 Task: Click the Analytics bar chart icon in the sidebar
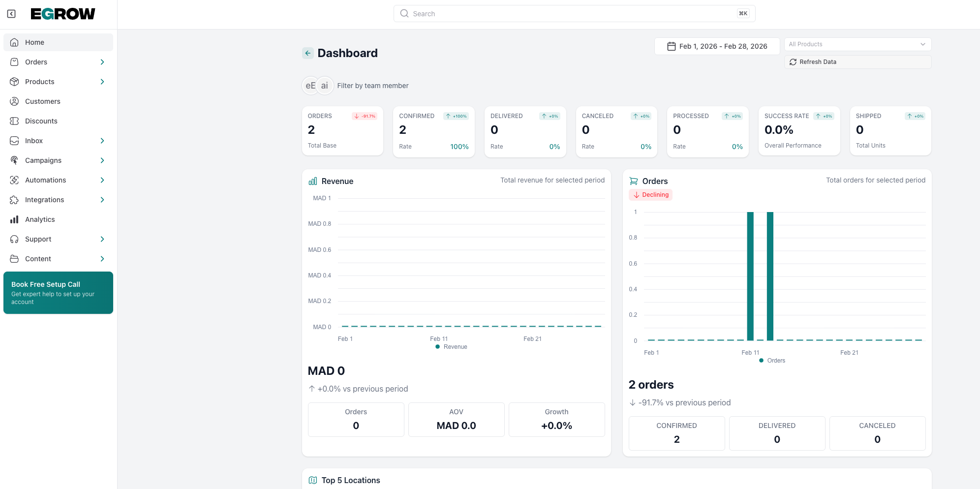point(14,219)
